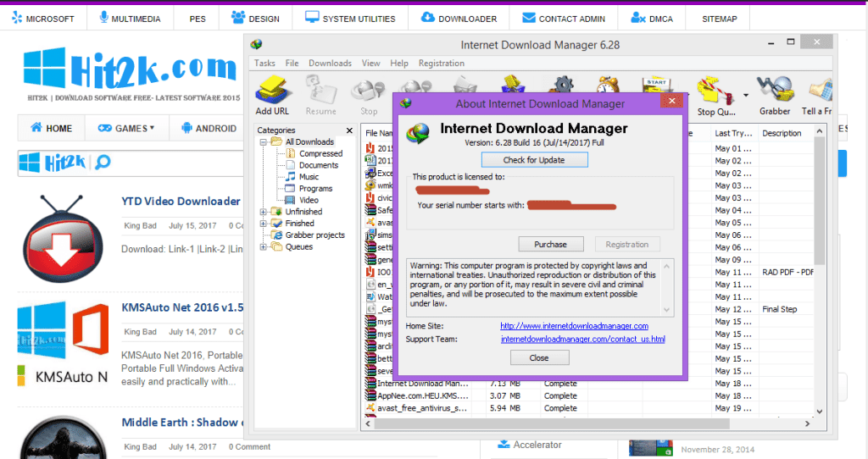
Task: Click the Contact Admin envelope icon
Action: tap(529, 18)
